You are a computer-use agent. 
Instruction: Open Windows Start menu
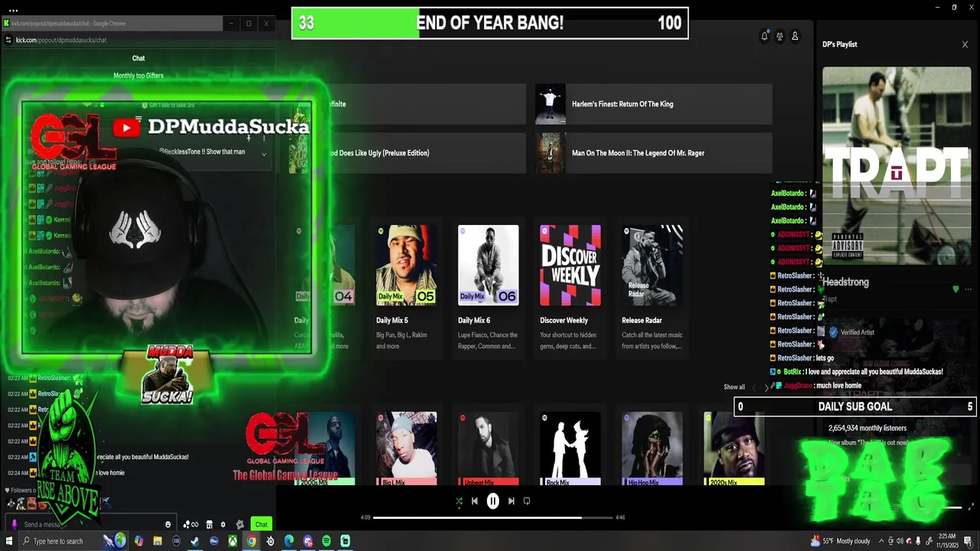click(9, 541)
